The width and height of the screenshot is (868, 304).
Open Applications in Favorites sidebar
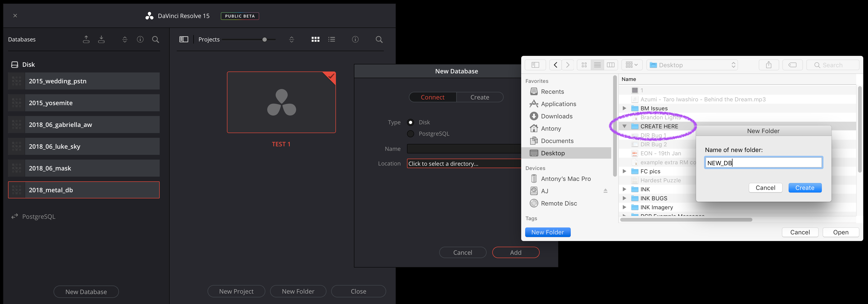[x=553, y=104]
